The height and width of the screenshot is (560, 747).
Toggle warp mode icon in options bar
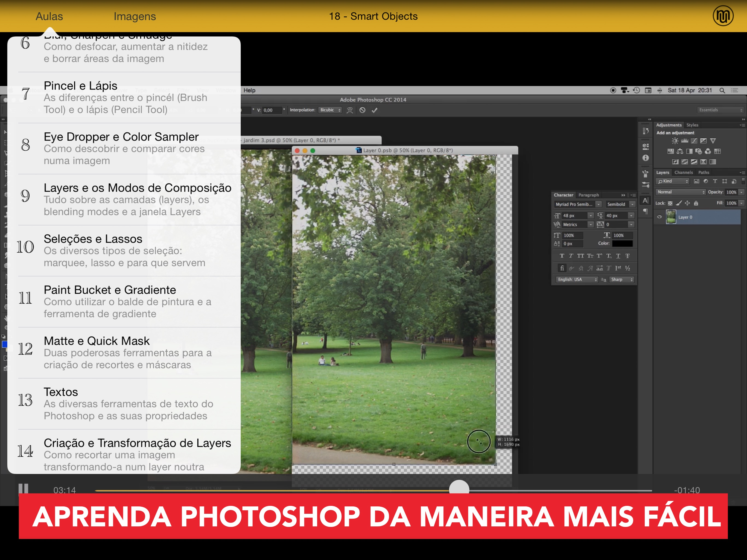click(x=350, y=110)
